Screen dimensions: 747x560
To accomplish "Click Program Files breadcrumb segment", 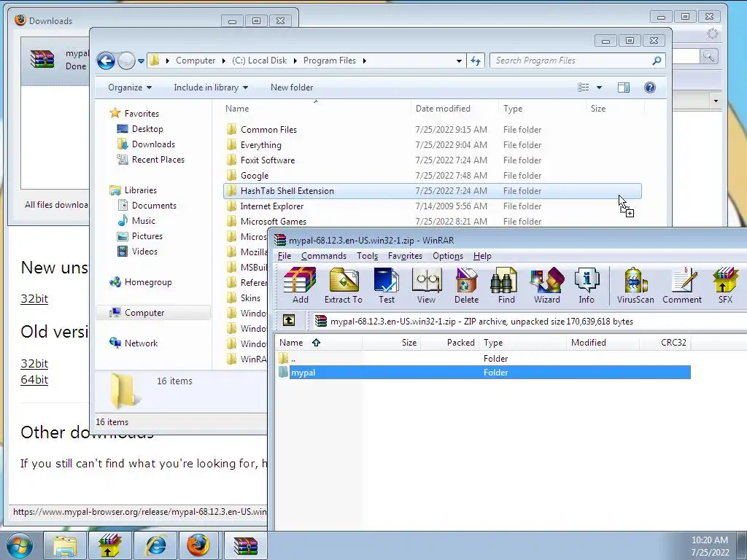I will (x=330, y=61).
